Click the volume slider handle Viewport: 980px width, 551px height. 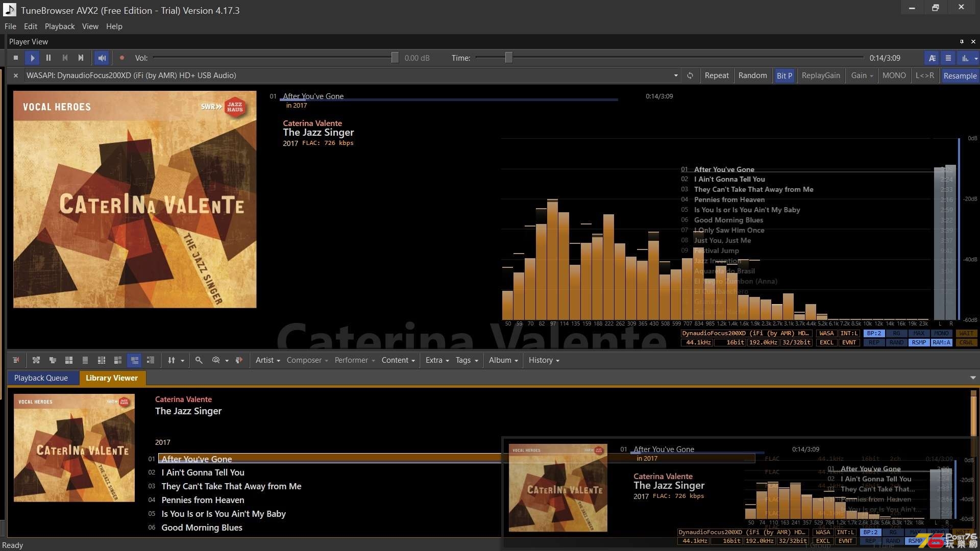click(395, 58)
